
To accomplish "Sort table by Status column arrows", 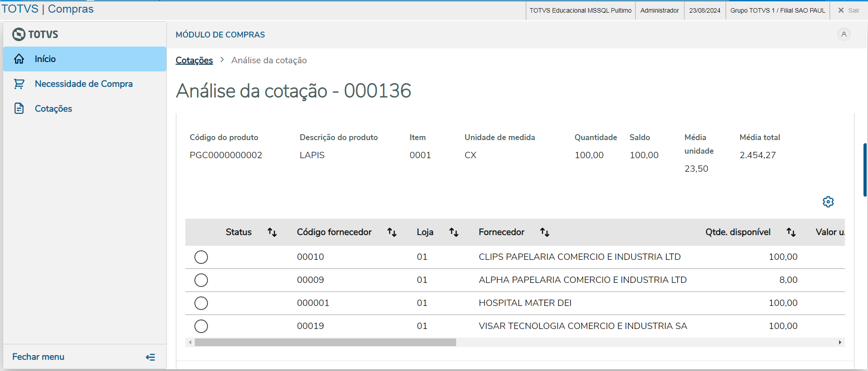I will 272,232.
